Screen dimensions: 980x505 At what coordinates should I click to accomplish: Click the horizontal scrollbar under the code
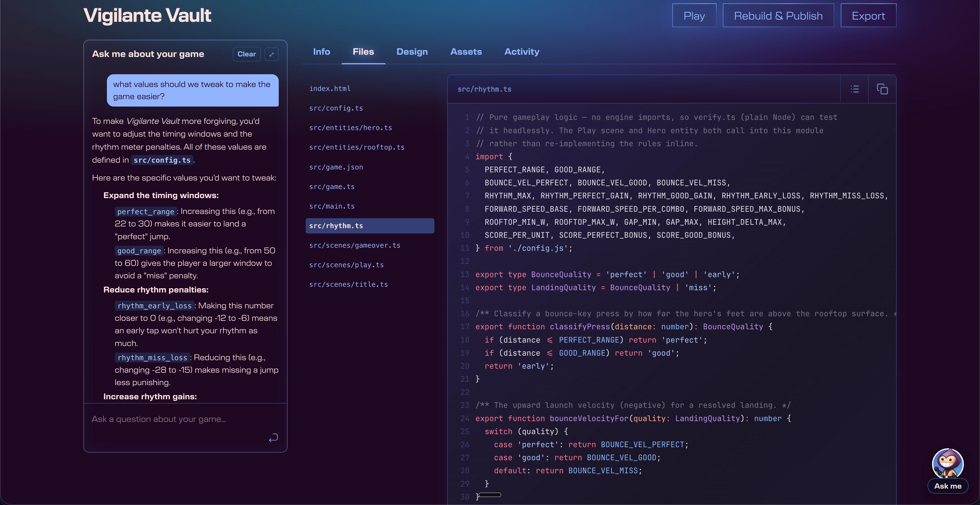coord(490,495)
